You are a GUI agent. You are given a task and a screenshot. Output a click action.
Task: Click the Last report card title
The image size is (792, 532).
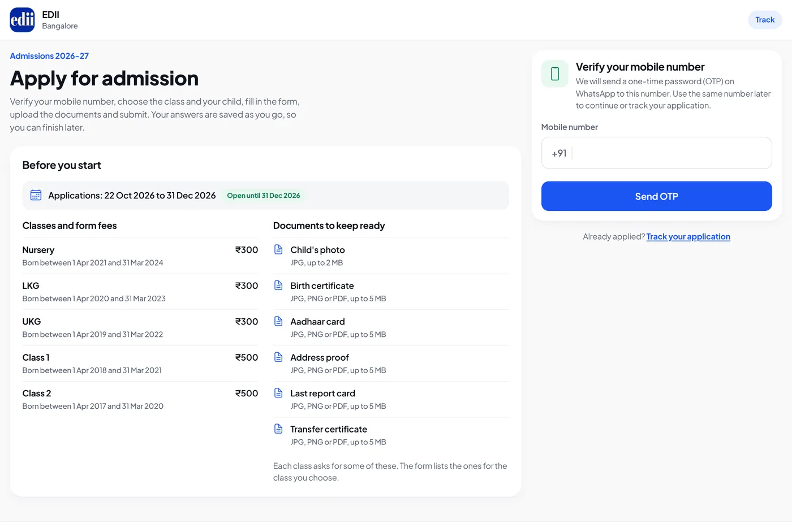[322, 393]
